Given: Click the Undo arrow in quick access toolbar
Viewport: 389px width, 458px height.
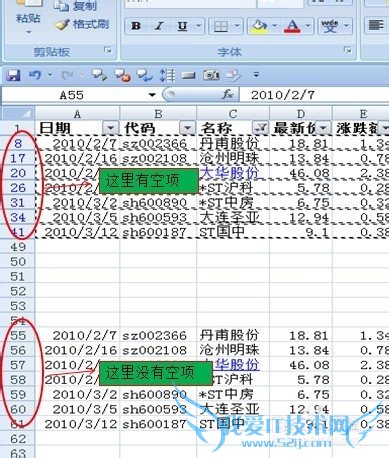Looking at the screenshot, I should pyautogui.click(x=35, y=75).
